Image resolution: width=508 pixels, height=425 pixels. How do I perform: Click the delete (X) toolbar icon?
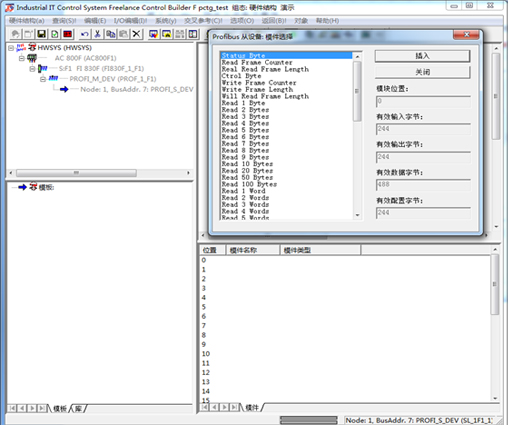pyautogui.click(x=136, y=34)
